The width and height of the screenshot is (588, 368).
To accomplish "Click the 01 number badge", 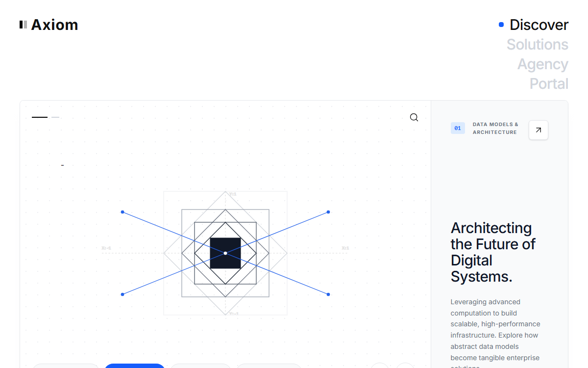I will pos(458,128).
